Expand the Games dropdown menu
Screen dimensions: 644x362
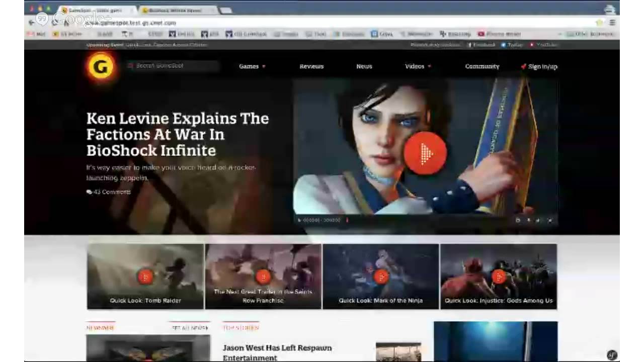252,66
